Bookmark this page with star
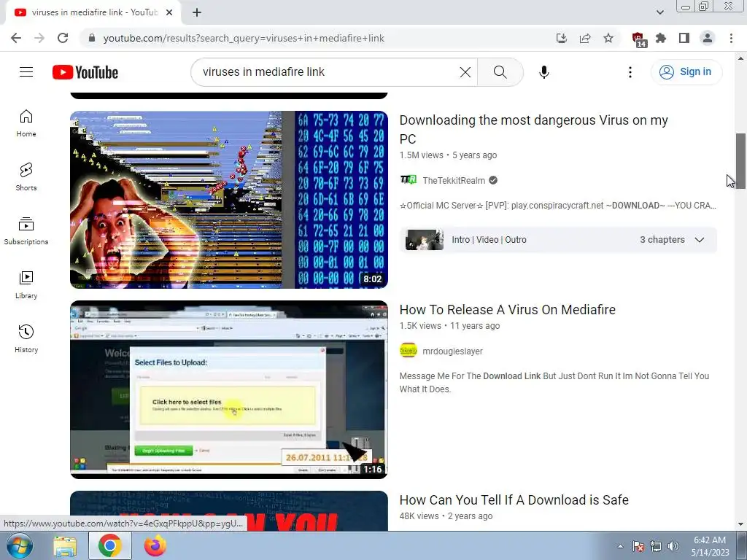This screenshot has height=560, width=747. pos(608,38)
